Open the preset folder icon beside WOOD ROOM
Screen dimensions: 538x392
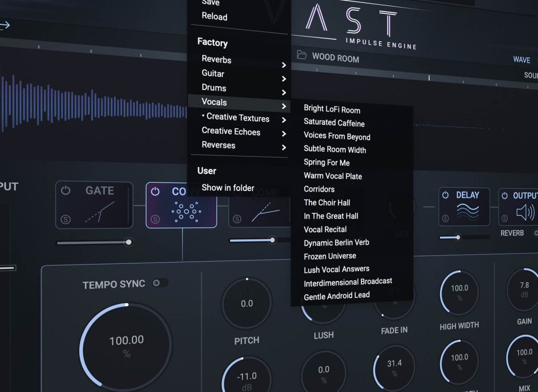[x=302, y=55]
